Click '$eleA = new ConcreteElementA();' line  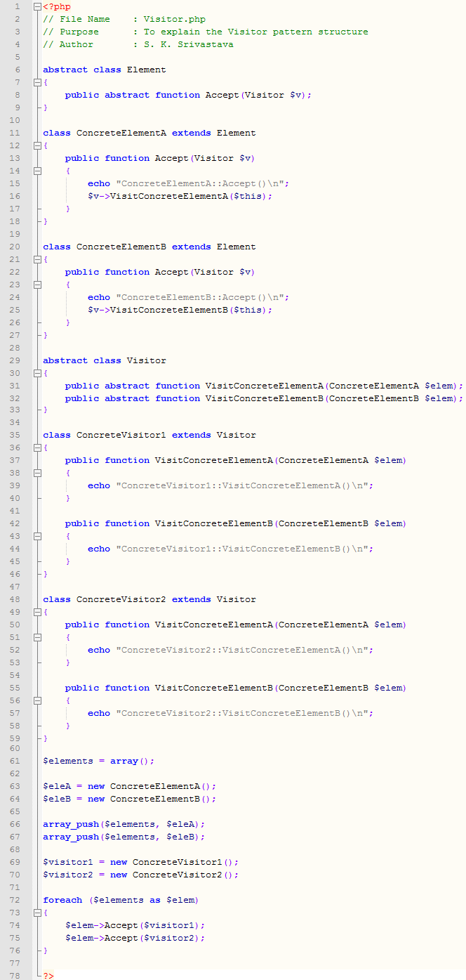point(130,786)
